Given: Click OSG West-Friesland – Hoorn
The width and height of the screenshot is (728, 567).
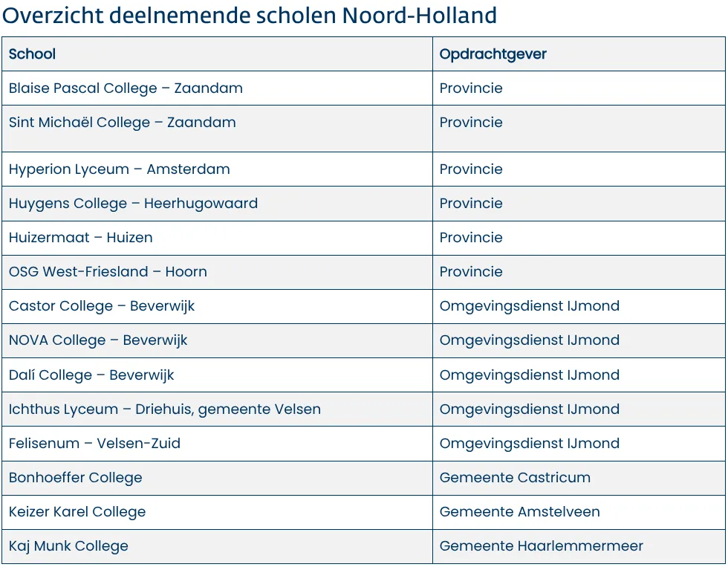Looking at the screenshot, I should click(108, 272).
